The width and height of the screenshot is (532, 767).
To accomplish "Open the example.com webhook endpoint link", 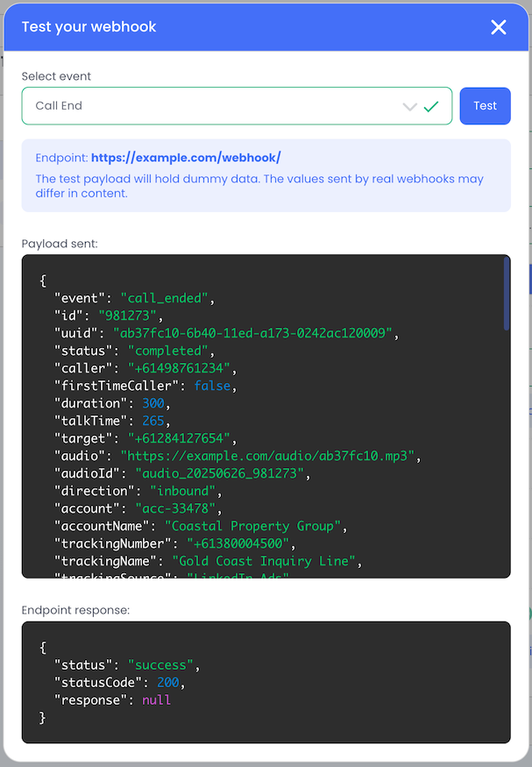I will 186,158.
